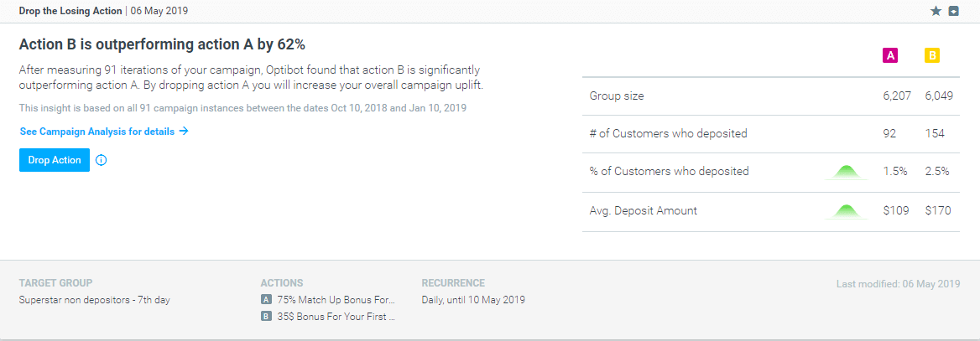The image size is (980, 341).
Task: Open the info icon beside Drop Action
Action: [102, 160]
